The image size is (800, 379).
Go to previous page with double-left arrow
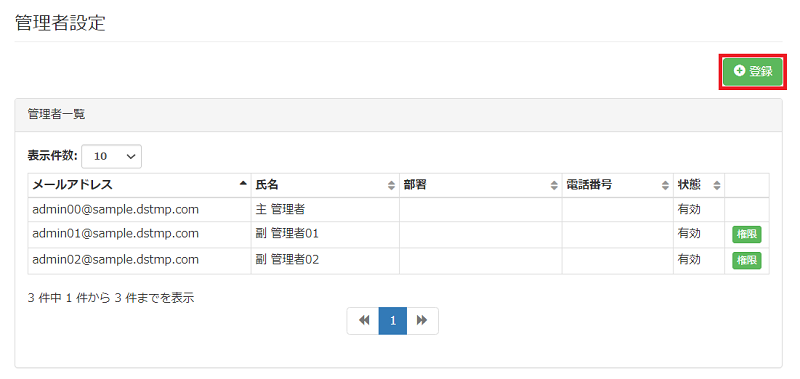[x=363, y=320]
